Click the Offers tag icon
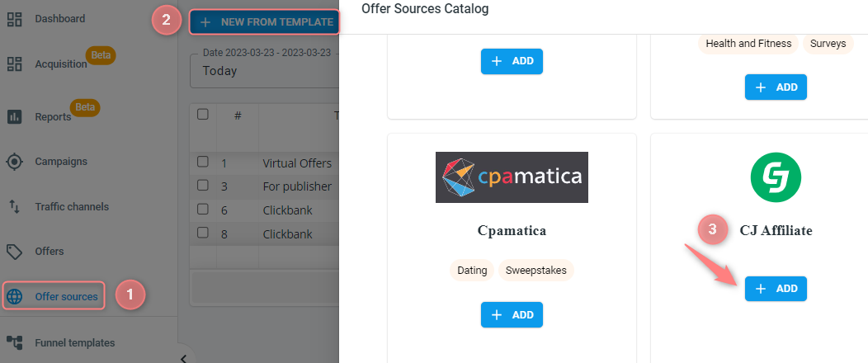Image resolution: width=868 pixels, height=363 pixels. point(14,252)
